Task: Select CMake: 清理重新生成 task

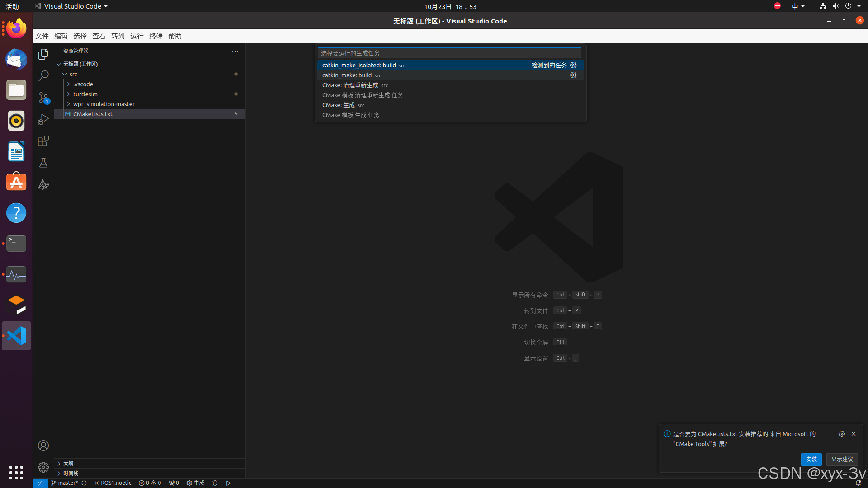Action: (451, 85)
